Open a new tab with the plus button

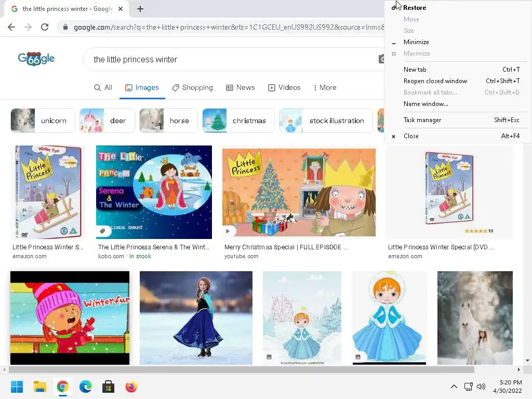pos(140,9)
